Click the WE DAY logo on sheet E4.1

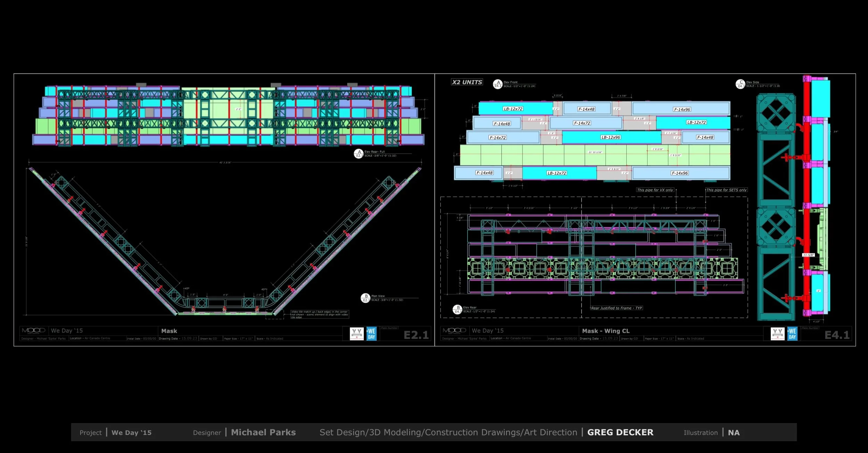click(793, 333)
